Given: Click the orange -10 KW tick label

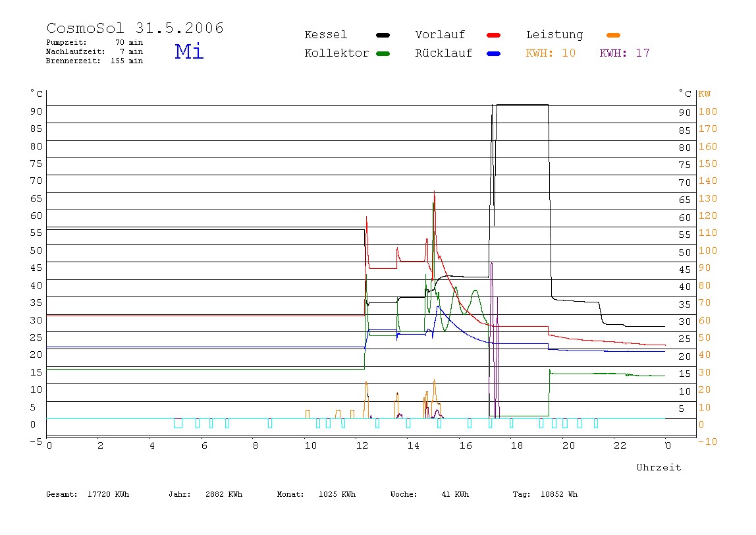Looking at the screenshot, I should coord(707,441).
